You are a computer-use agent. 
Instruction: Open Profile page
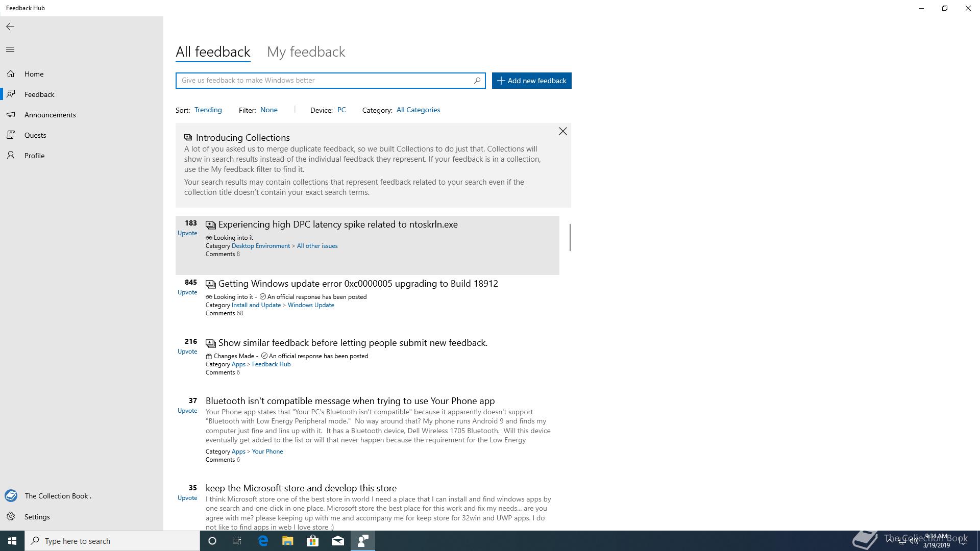point(34,156)
